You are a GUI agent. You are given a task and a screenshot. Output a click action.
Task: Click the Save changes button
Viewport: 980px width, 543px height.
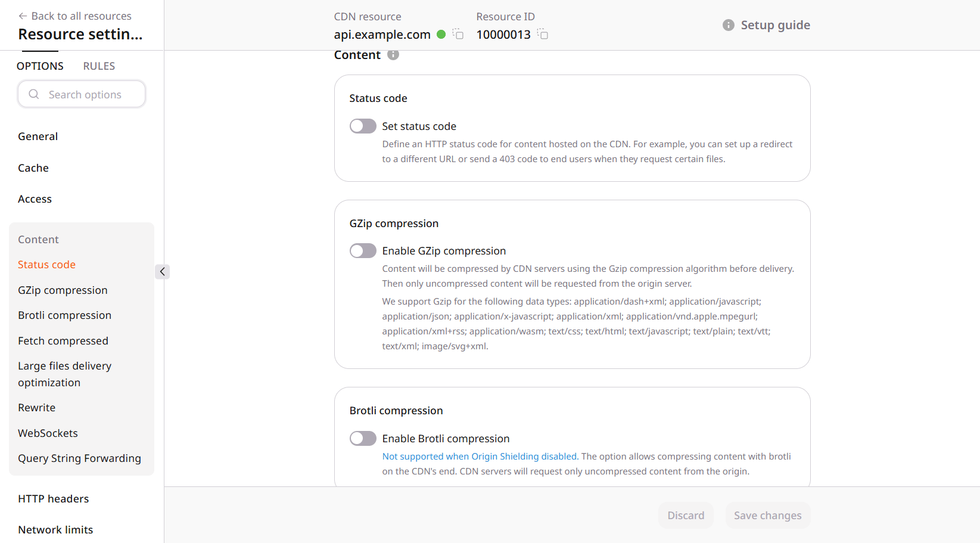coord(767,516)
